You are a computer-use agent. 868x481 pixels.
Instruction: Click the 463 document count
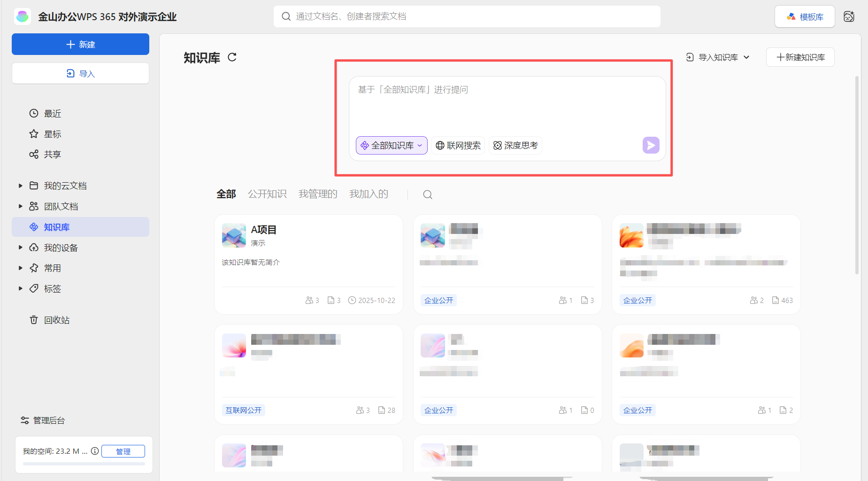coord(782,300)
